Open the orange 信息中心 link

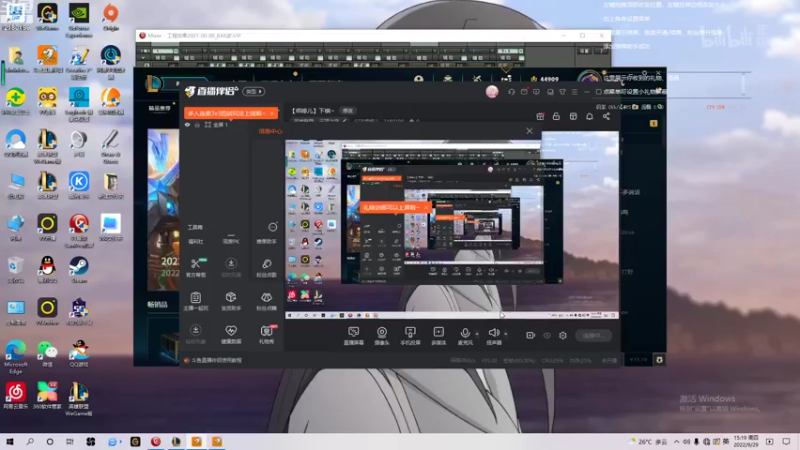click(270, 131)
